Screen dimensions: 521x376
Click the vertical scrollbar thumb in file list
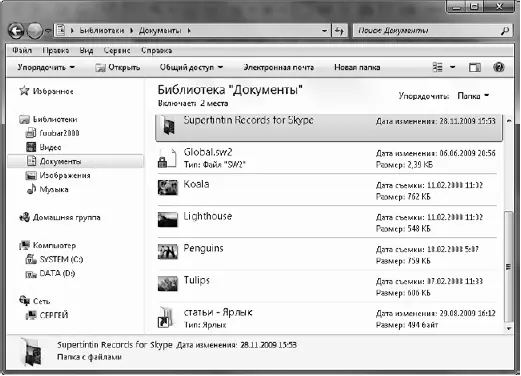[x=509, y=266]
